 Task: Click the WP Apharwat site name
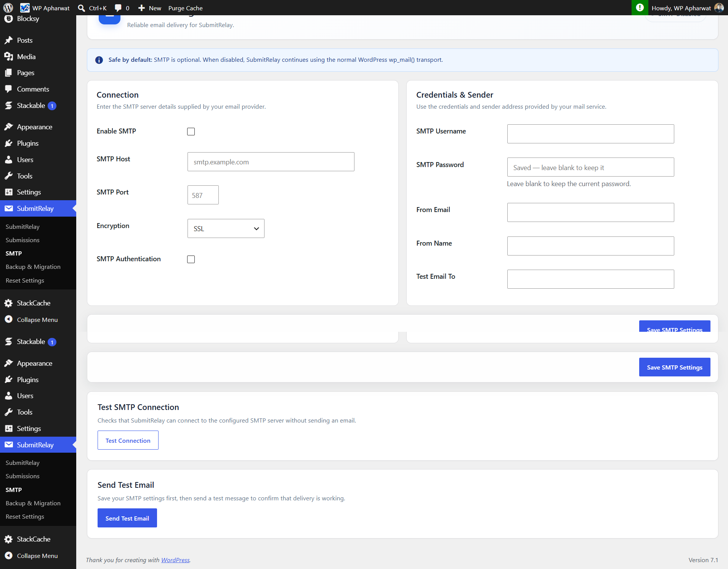pyautogui.click(x=51, y=8)
